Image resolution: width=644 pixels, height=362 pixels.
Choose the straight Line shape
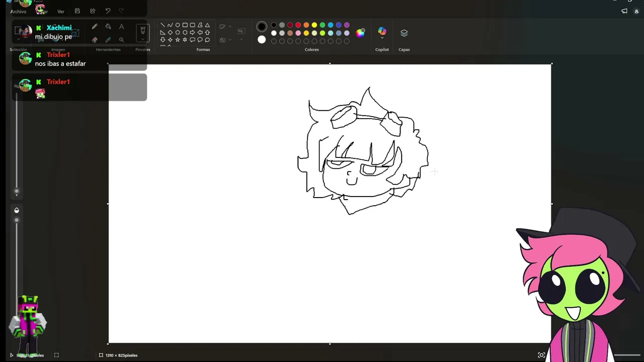click(x=163, y=25)
